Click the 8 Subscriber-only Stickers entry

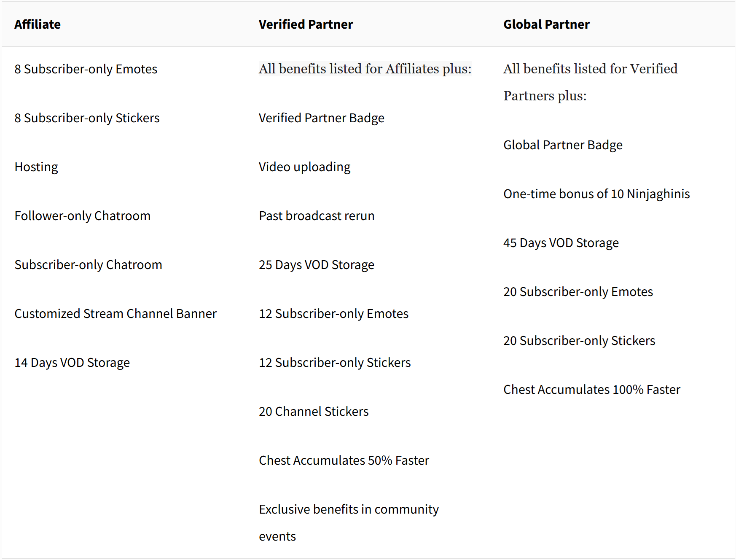pyautogui.click(x=87, y=118)
